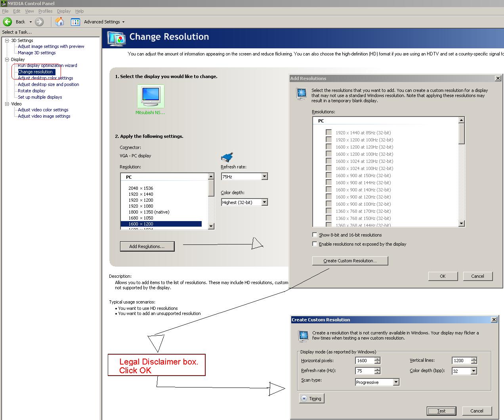The height and width of the screenshot is (420, 504).
Task: Open the Display menu
Action: (x=64, y=11)
